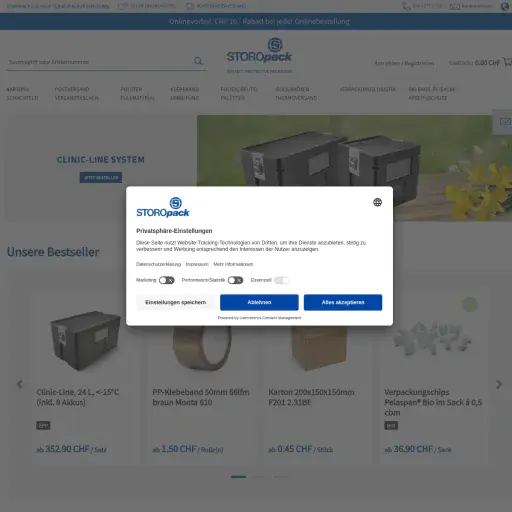Screen dimensions: 512x512
Task: Click the STOROpack logo in the privacy dialog
Action: point(163,207)
